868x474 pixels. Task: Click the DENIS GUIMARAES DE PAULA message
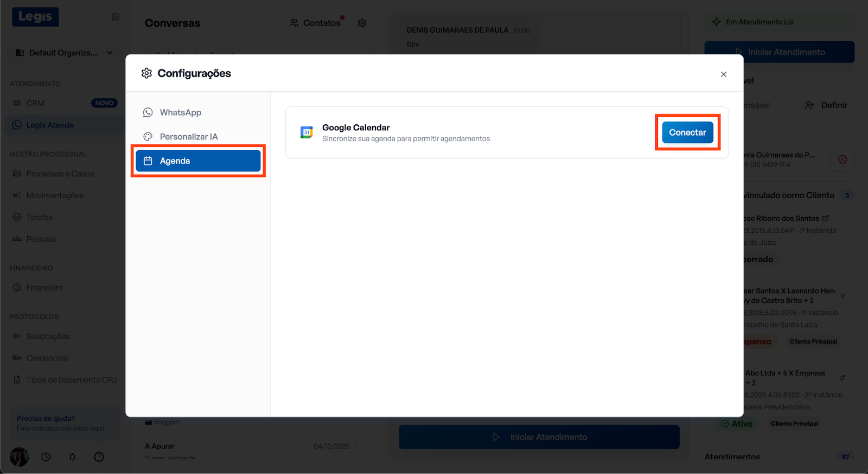[x=469, y=37]
